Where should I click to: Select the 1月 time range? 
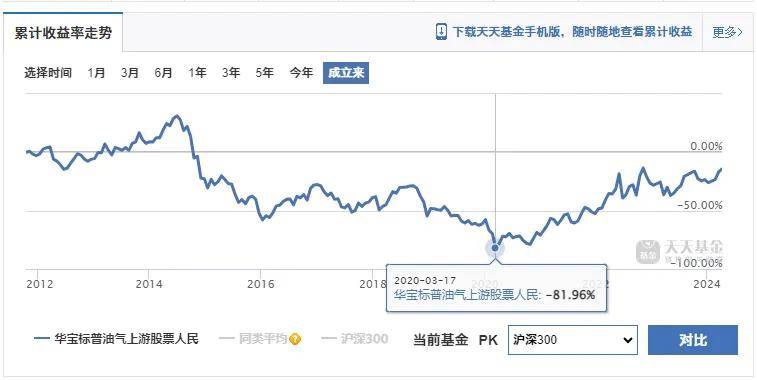pos(97,73)
